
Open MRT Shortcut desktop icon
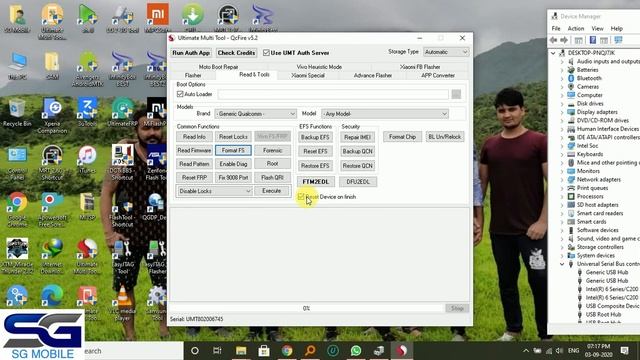[52, 162]
